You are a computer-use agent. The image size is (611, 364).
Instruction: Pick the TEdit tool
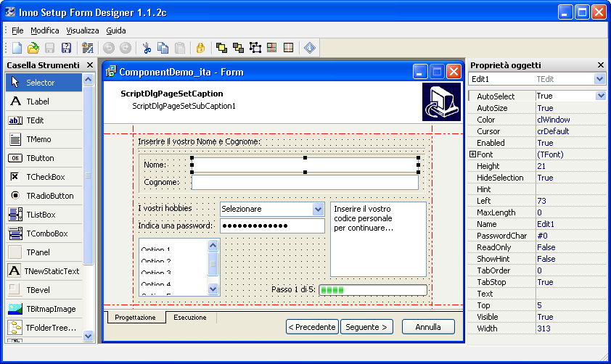(44, 120)
